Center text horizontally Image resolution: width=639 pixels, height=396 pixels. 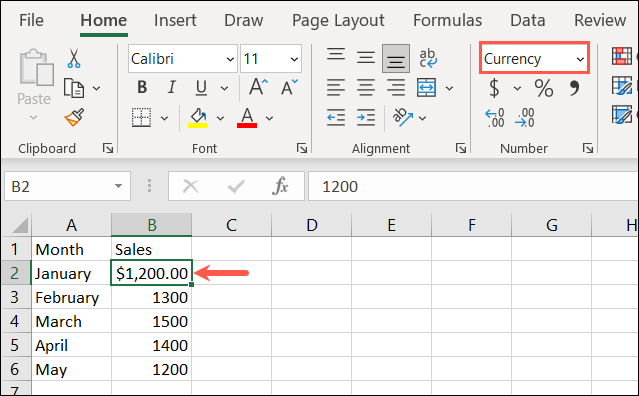click(366, 88)
